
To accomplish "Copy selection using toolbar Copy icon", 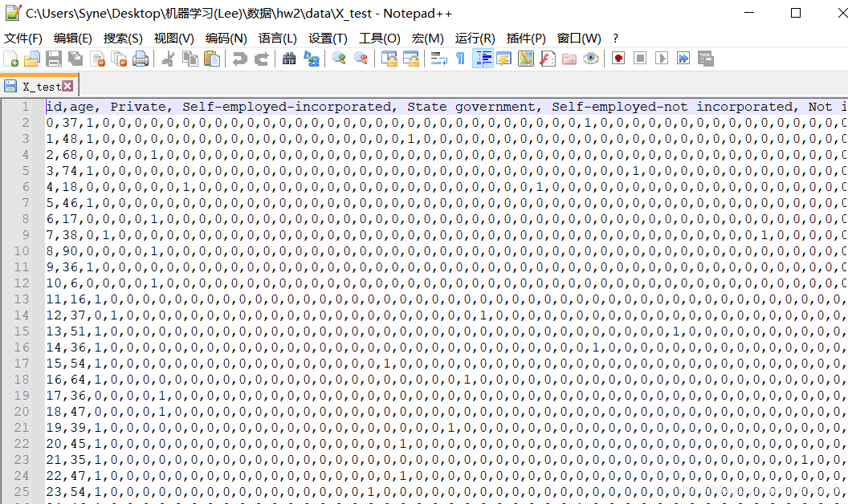I will (x=190, y=59).
